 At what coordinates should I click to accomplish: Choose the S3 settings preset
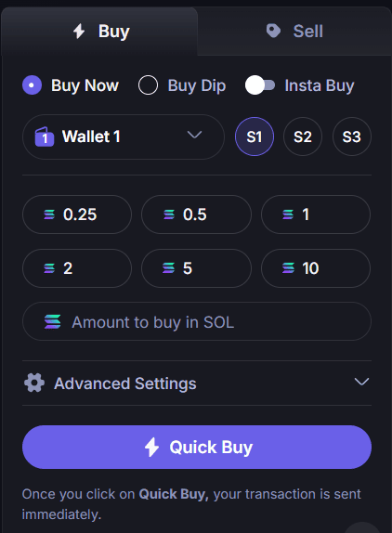[x=351, y=136]
